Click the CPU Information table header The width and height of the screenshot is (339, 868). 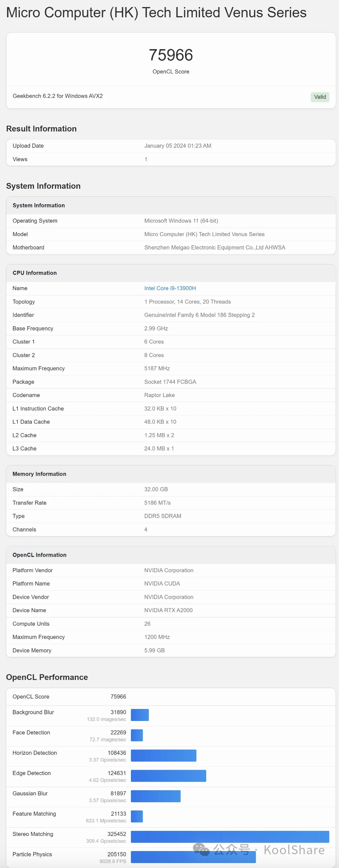coord(35,273)
